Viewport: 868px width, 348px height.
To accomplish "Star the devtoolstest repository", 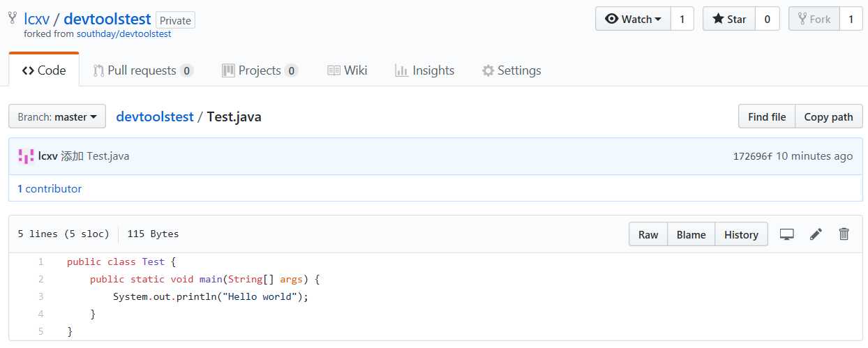I will point(729,19).
